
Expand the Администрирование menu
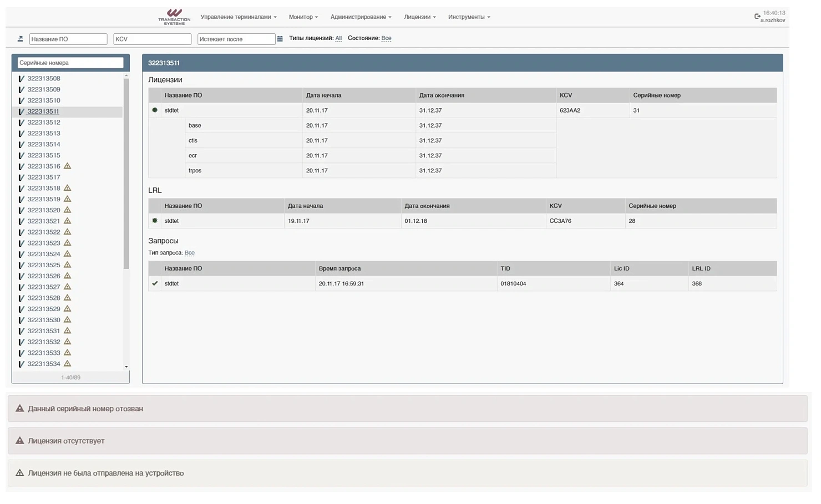[361, 17]
